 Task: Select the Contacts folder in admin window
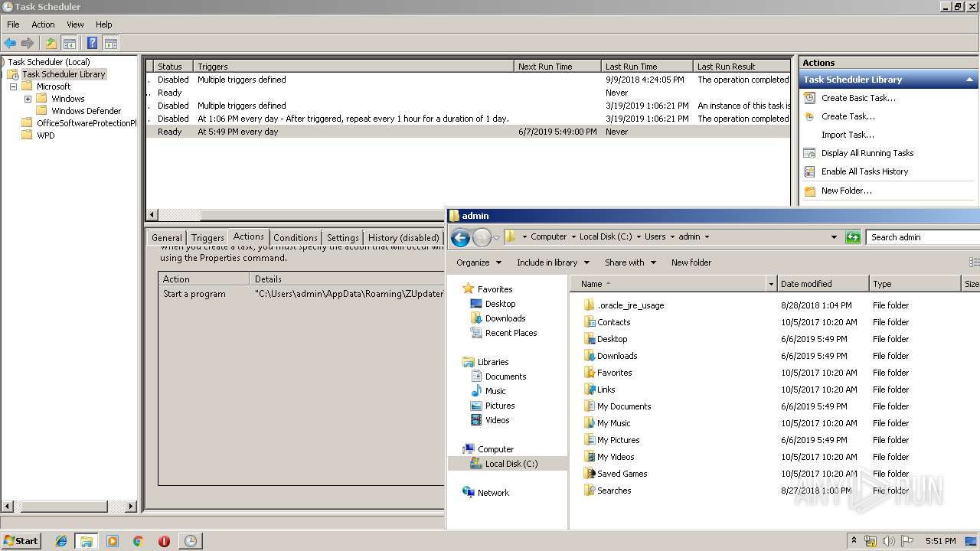607,322
